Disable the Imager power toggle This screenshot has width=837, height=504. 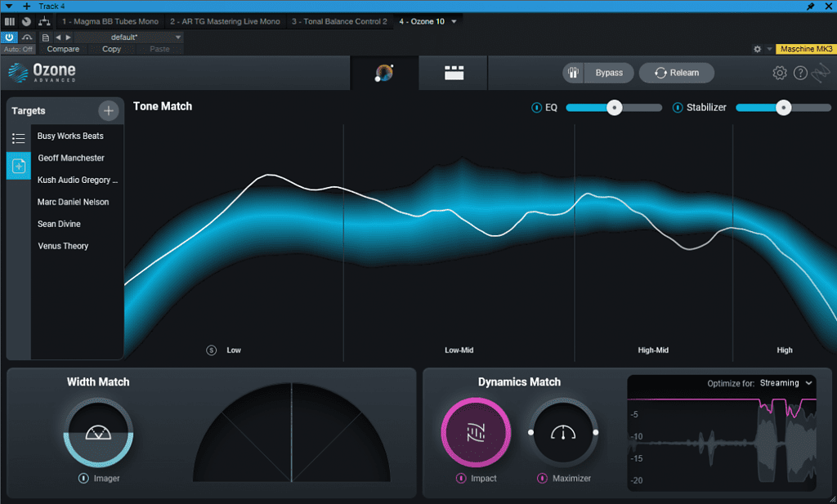(83, 479)
